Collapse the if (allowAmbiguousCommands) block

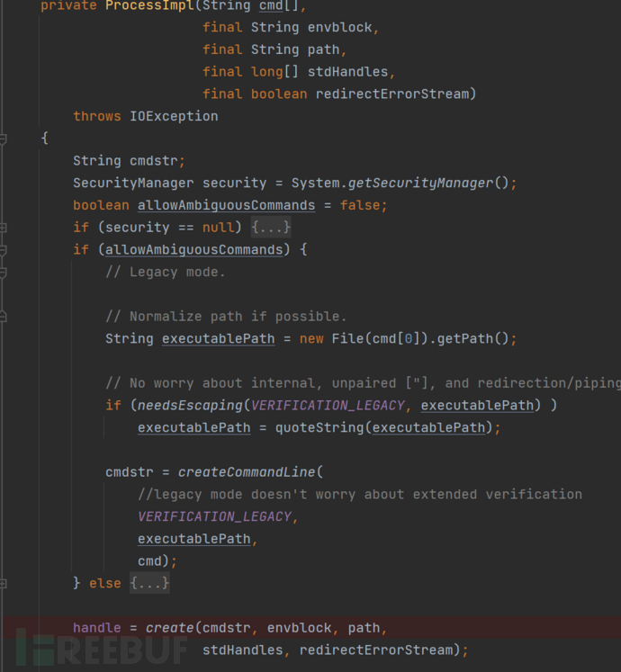coord(4,250)
